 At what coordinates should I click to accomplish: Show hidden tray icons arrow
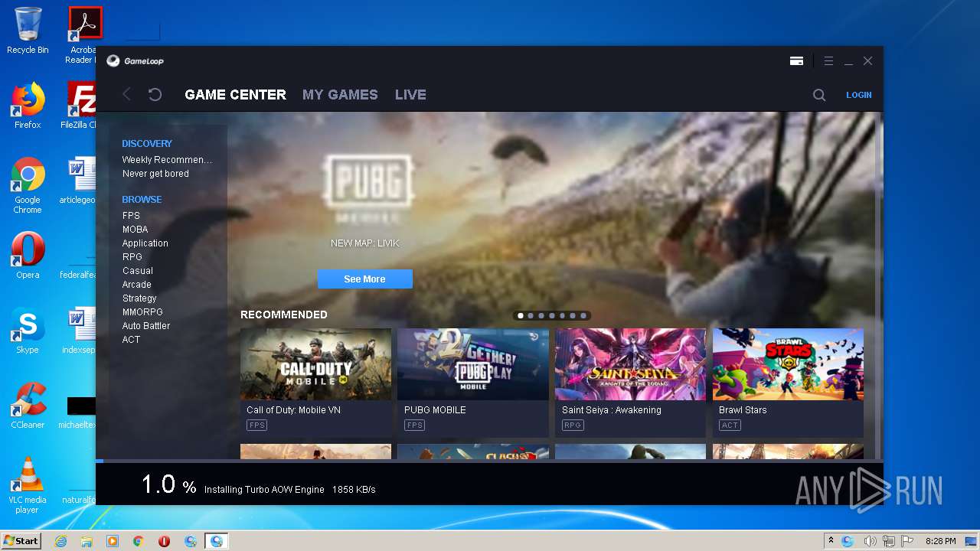coord(831,541)
